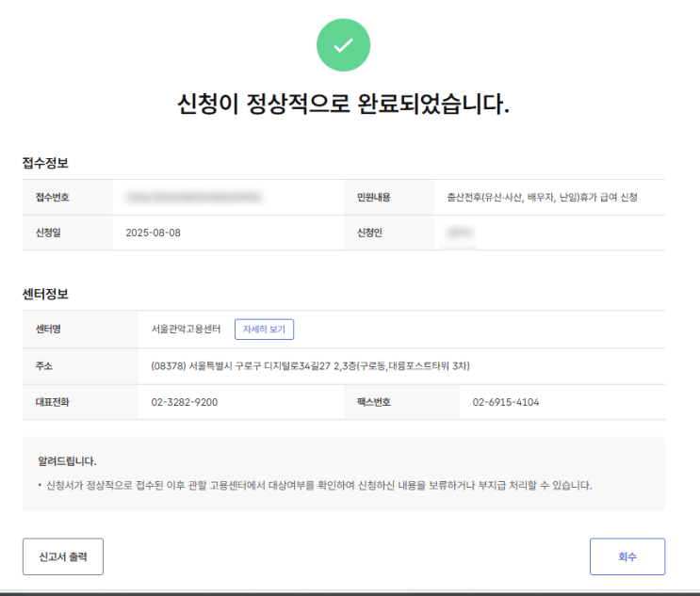Screen dimensions: 700x596
Task: Click the 신청이 정상적으로 완료되었습니다 headline
Action: [343, 104]
